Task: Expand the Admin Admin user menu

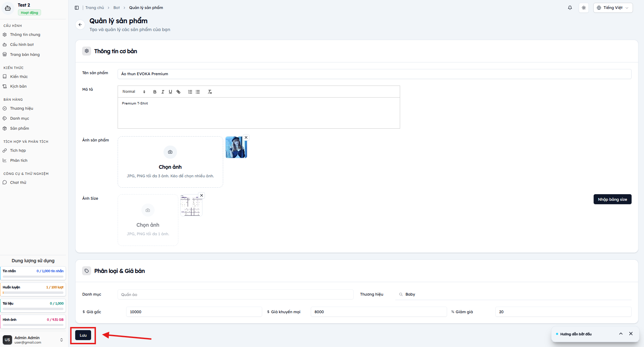Action: (61, 340)
